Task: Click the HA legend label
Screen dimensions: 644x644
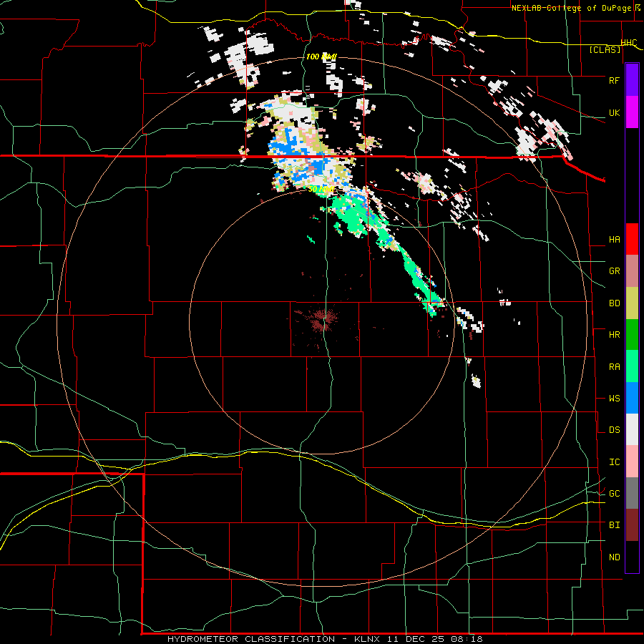Action: click(614, 240)
